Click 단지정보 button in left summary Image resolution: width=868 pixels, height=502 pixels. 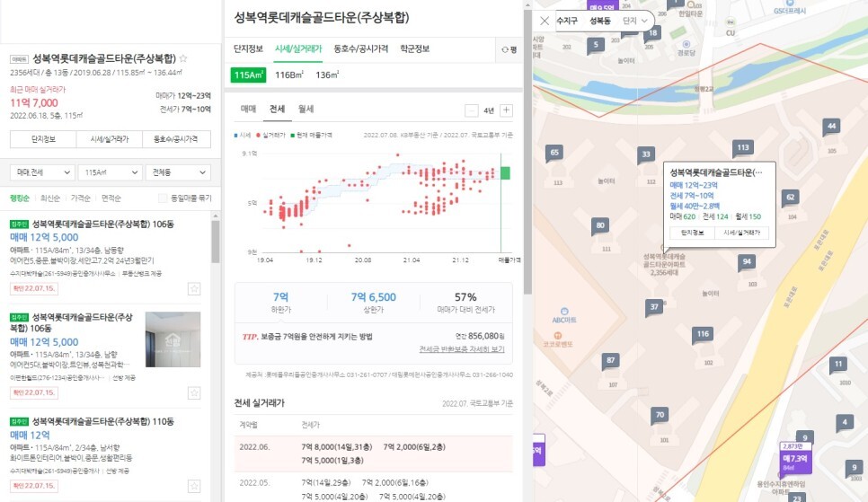tap(43, 139)
